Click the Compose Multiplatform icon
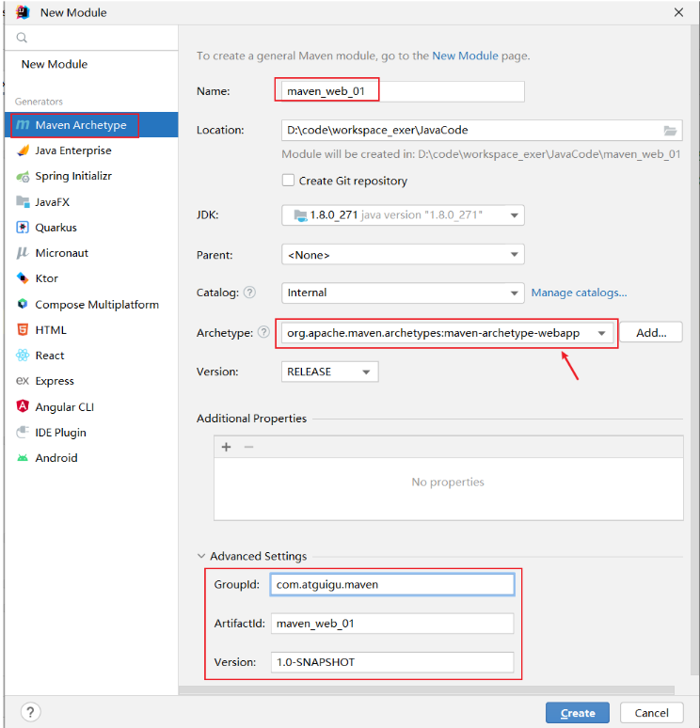700x728 pixels. (23, 304)
